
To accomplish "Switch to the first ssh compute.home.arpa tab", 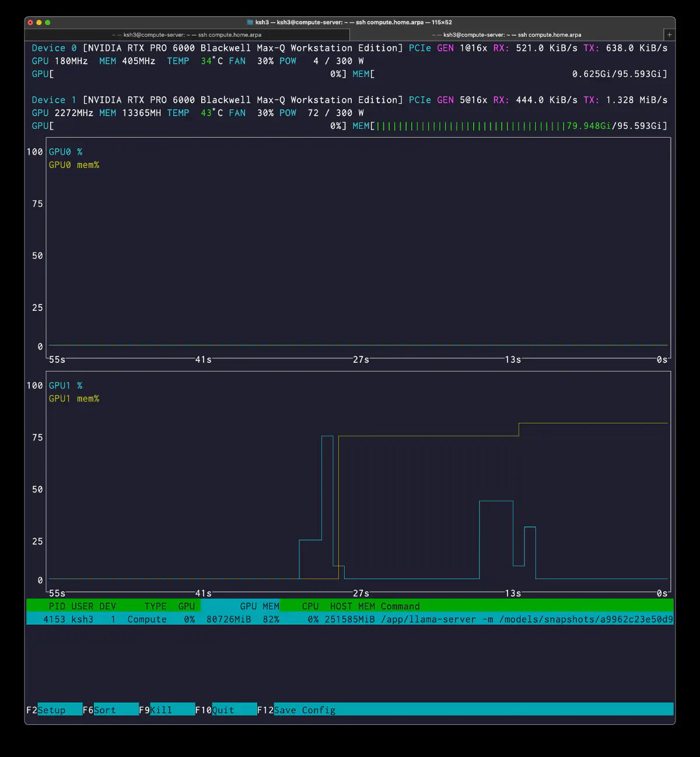I will click(187, 34).
